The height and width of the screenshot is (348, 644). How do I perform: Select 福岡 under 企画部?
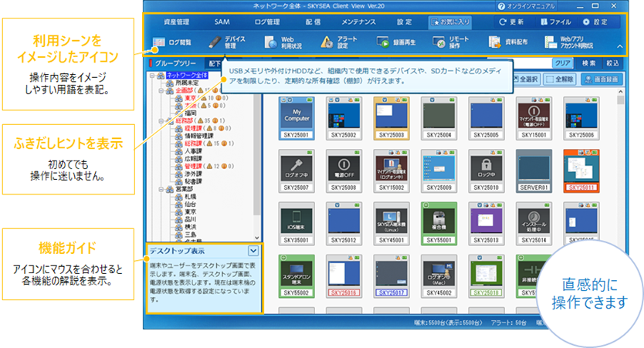pos(191,113)
